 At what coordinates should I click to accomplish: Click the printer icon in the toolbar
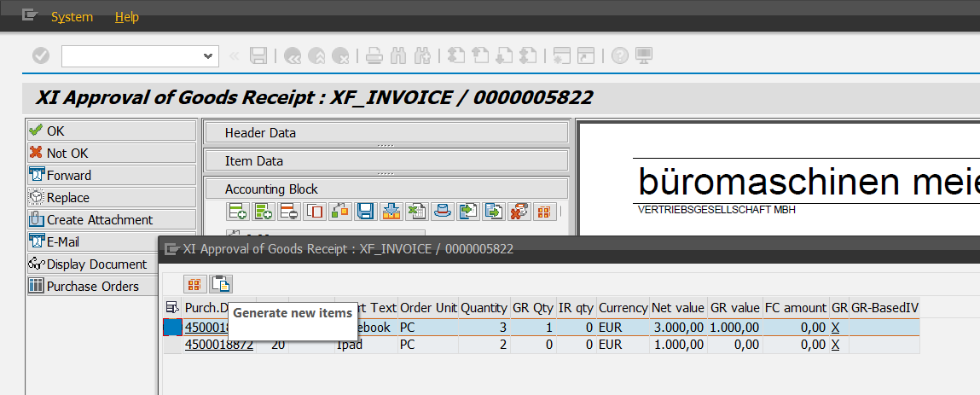click(374, 55)
